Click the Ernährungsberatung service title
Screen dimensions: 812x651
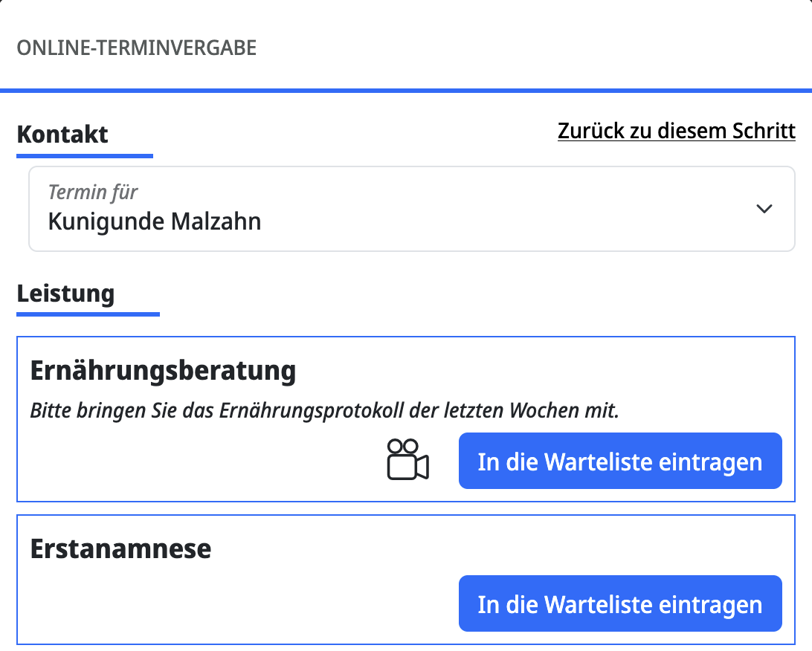(163, 370)
